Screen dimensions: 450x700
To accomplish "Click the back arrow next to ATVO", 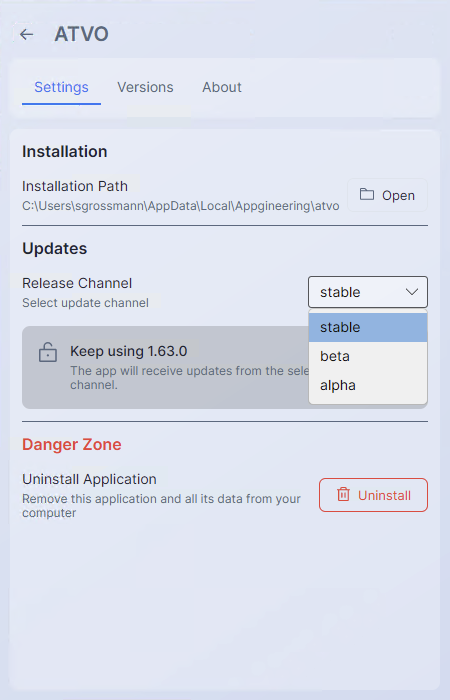I will tap(27, 34).
